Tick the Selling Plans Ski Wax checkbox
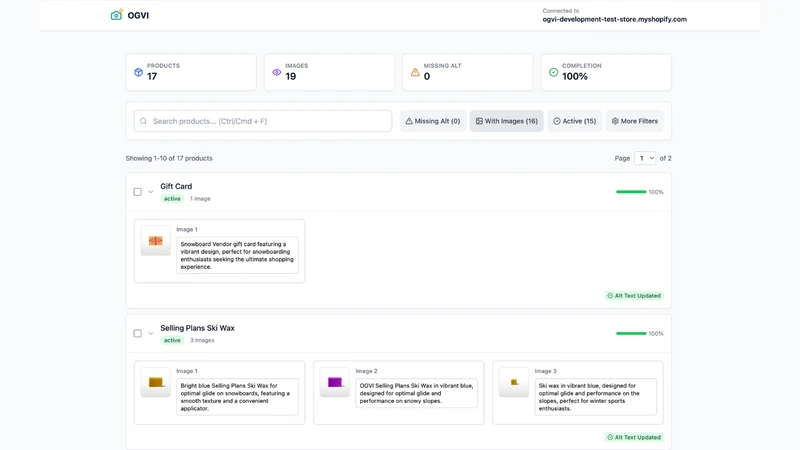Viewport: 800px width, 450px height. coord(138,334)
